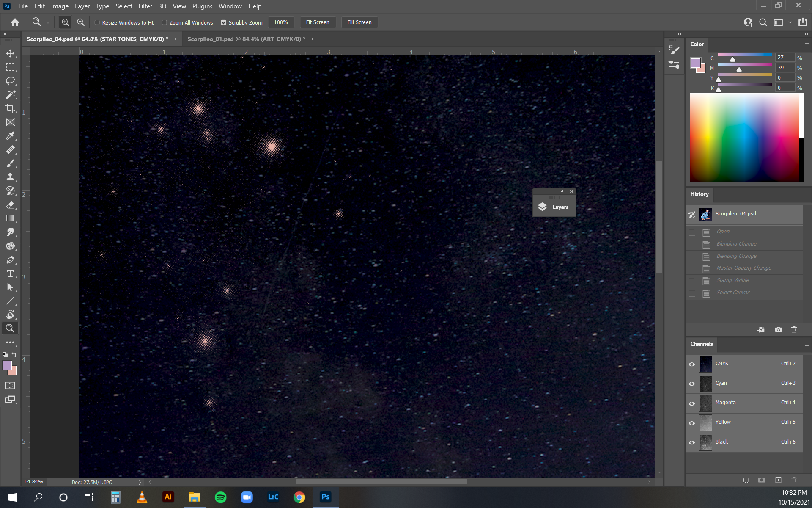812x508 pixels.
Task: Select the Smudge tool
Action: pos(10,232)
